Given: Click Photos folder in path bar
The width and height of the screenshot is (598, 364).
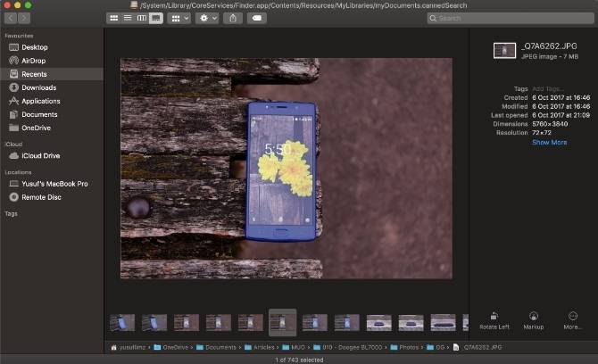Looking at the screenshot, I should 404,347.
